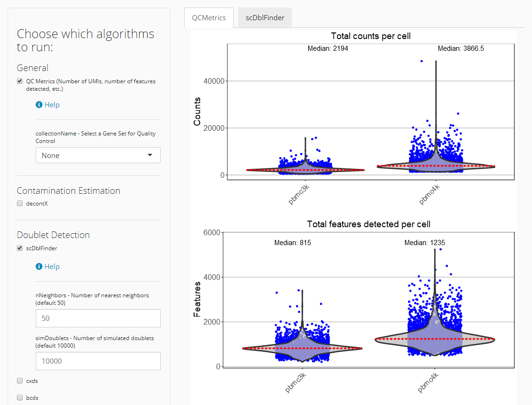
Task: Open the Help link for QC Metrics
Action: tap(52, 104)
